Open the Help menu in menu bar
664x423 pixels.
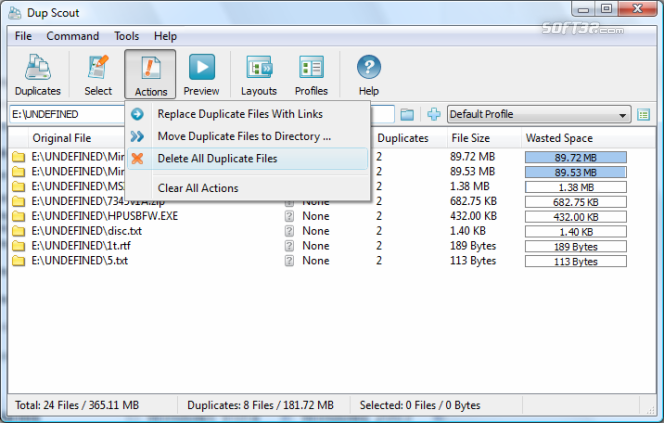click(x=165, y=36)
